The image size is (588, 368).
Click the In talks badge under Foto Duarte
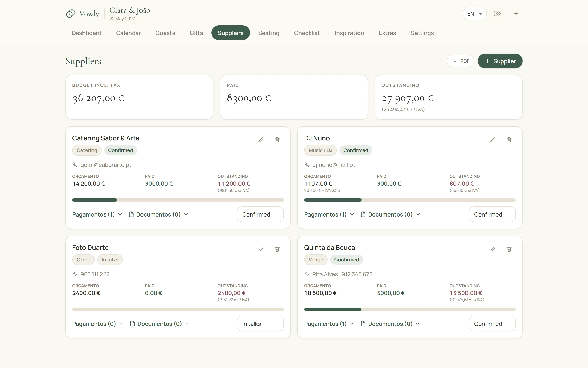110,260
